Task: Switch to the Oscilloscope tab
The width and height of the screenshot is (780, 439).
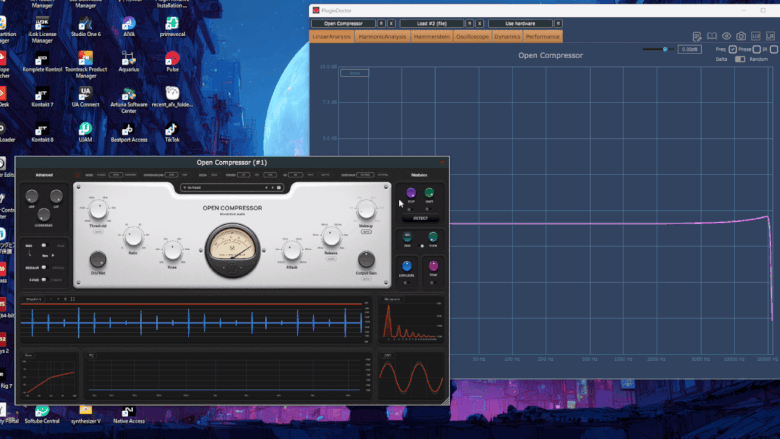Action: tap(473, 36)
